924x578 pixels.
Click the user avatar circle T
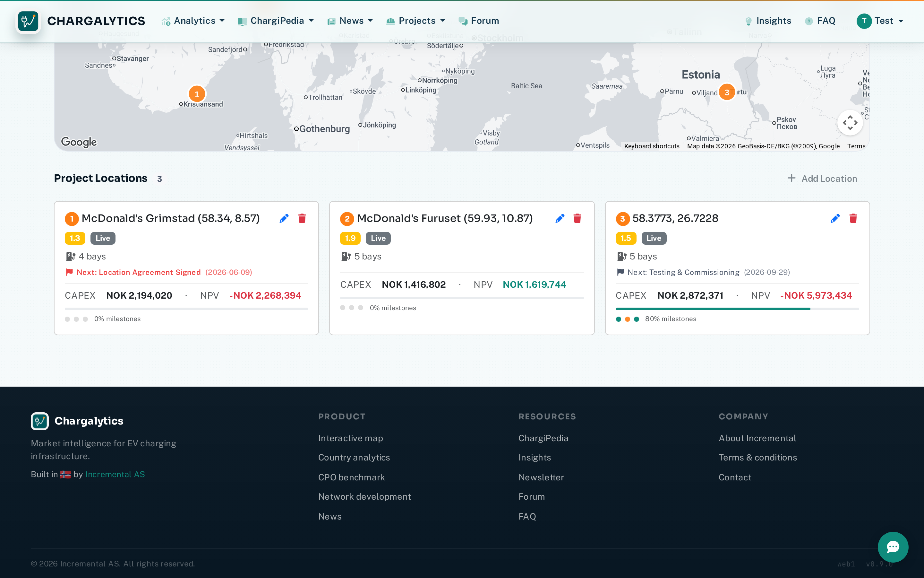pos(864,21)
